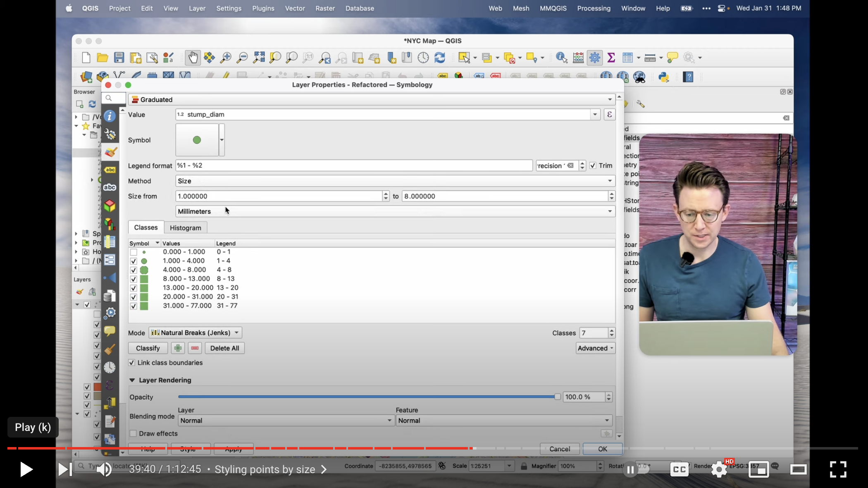Click the Delete All button
Image resolution: width=868 pixels, height=488 pixels.
[224, 348]
